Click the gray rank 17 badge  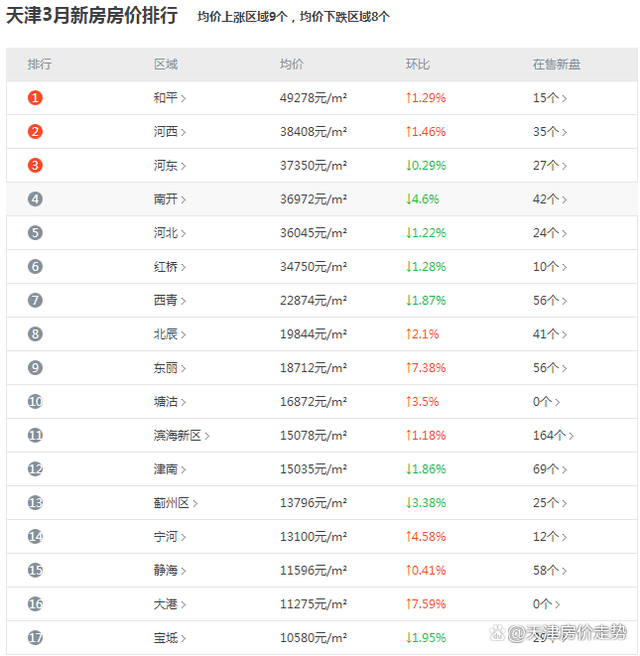pos(35,638)
